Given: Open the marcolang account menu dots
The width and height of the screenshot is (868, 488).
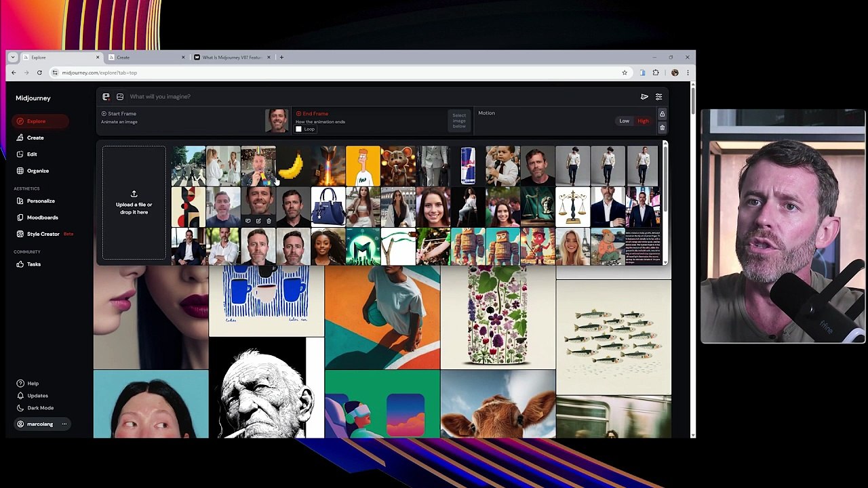Looking at the screenshot, I should click(x=64, y=424).
